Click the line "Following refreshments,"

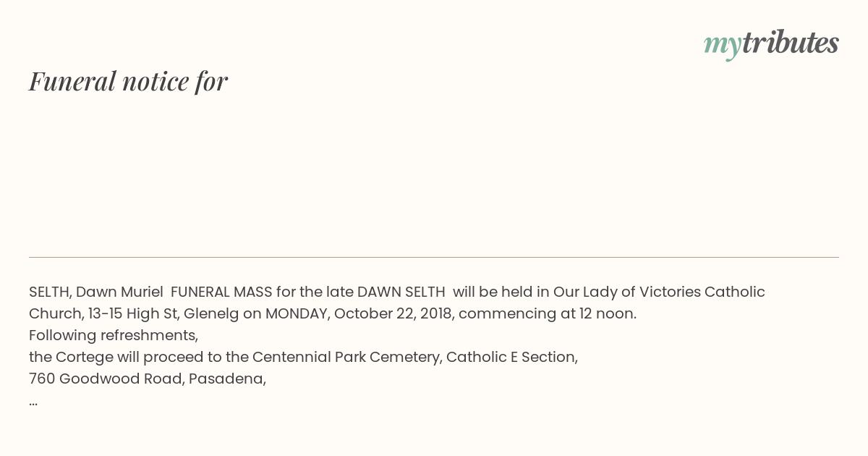tap(114, 335)
